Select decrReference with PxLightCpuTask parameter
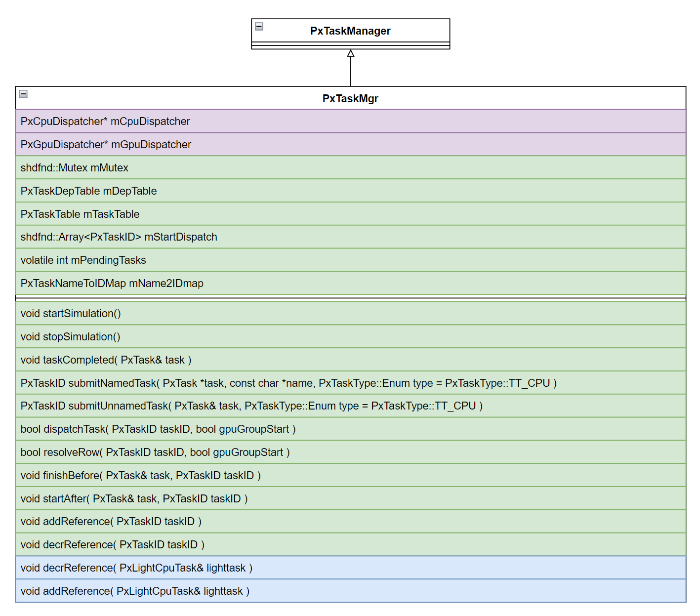This screenshot has height=616, width=700. point(136,568)
